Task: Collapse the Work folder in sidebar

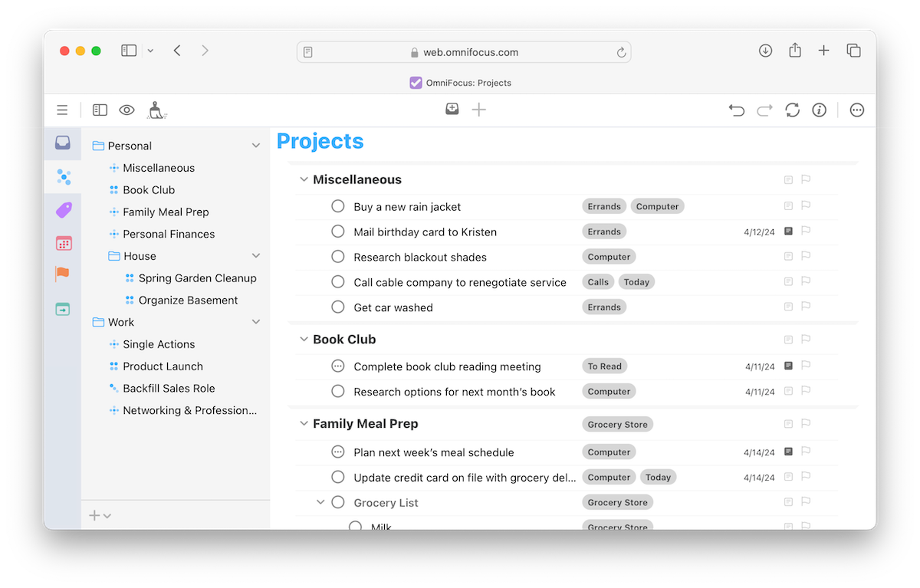Action: 256,322
